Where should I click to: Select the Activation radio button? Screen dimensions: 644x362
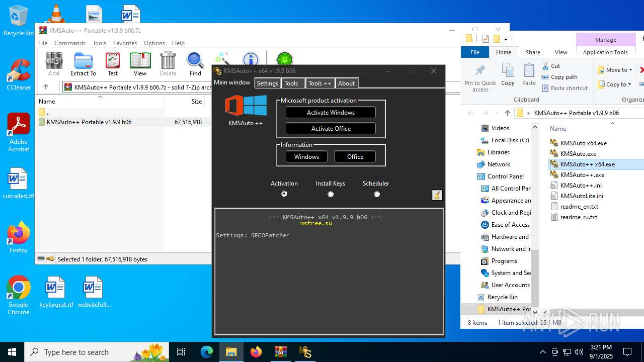284,194
